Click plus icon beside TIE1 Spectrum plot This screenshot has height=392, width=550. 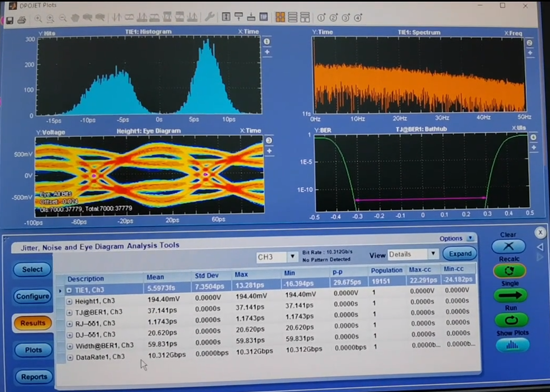[530, 53]
